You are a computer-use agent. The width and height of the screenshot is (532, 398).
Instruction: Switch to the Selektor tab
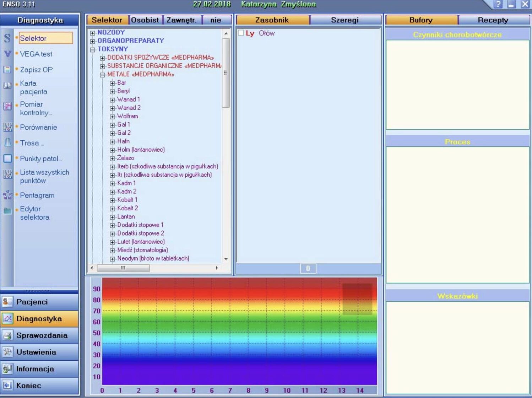coord(107,20)
